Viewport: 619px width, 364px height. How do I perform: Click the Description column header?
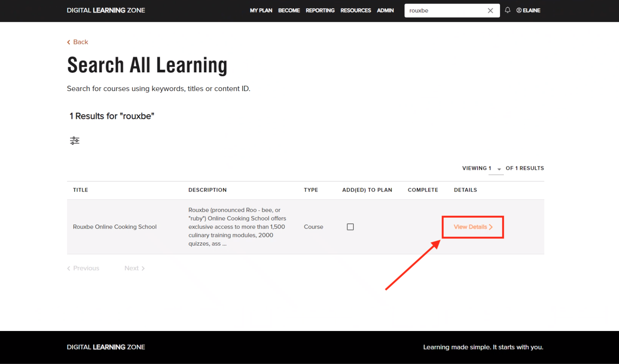point(207,190)
